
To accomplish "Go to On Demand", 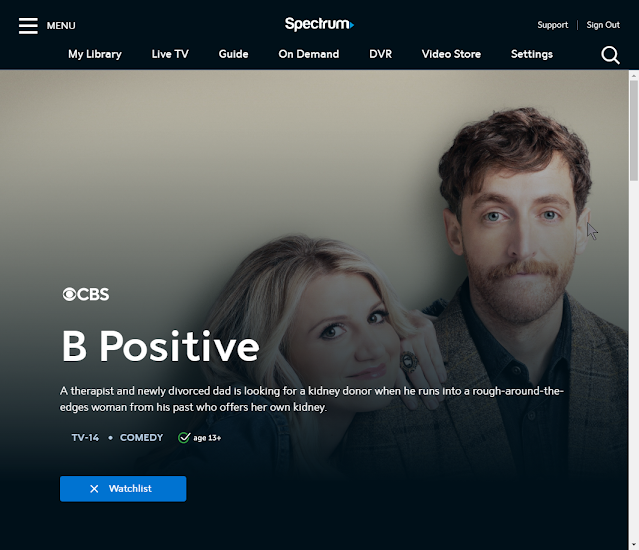I will click(x=309, y=54).
